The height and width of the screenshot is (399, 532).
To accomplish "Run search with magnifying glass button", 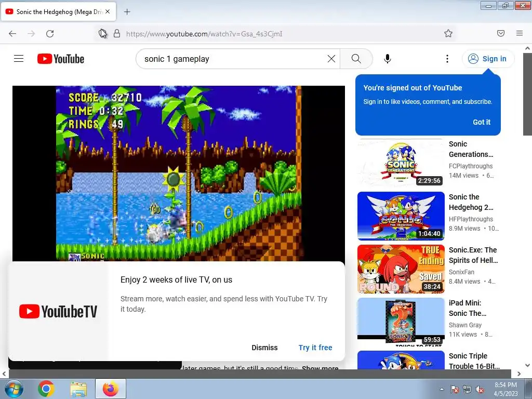I will click(x=356, y=59).
